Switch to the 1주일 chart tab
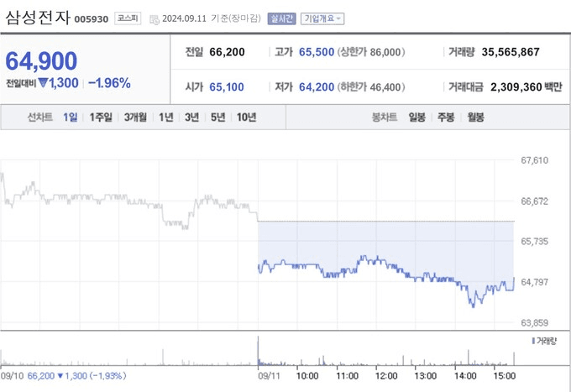Screen dimensions: 571x392 (102, 118)
